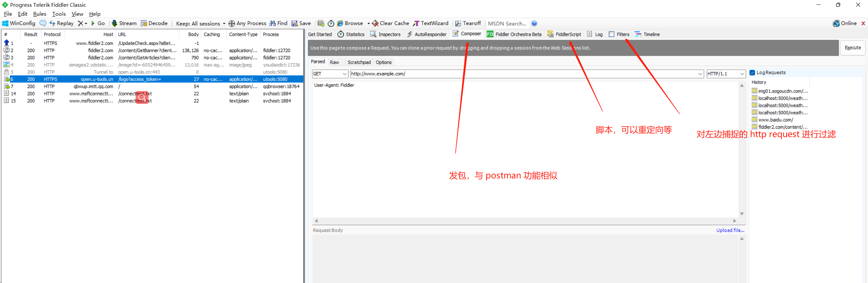Switch to the Statistics tab
Viewport: 868px width, 283px height.
(x=351, y=34)
